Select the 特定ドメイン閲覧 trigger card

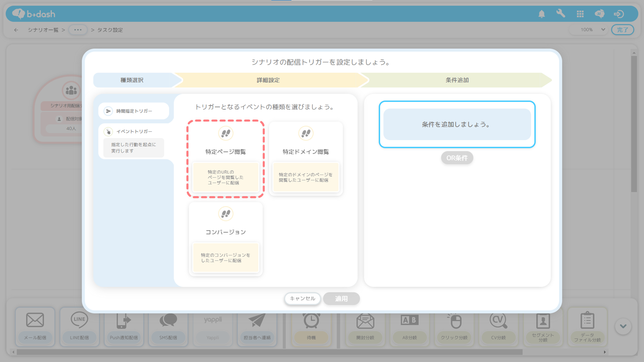click(306, 158)
